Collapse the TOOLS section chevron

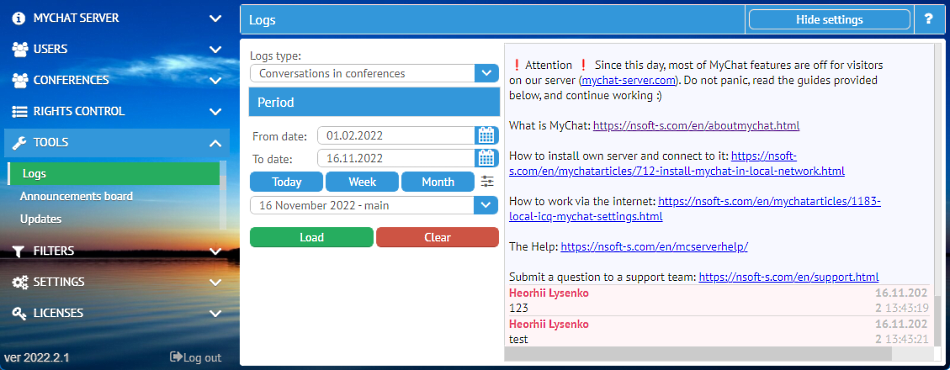[x=215, y=143]
